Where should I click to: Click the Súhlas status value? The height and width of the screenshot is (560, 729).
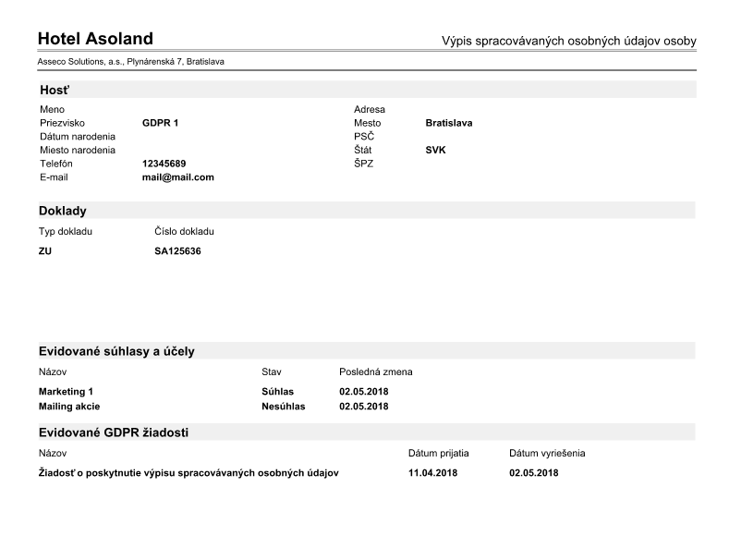coord(277,392)
